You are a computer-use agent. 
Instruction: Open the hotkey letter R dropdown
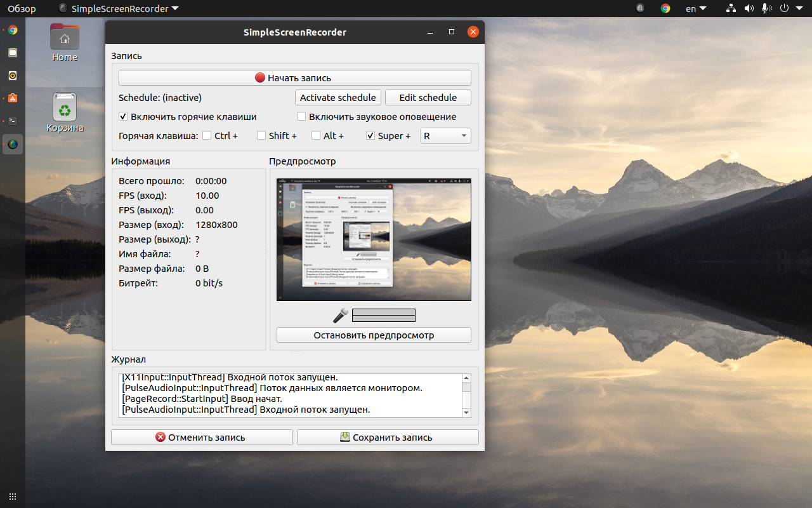[445, 135]
